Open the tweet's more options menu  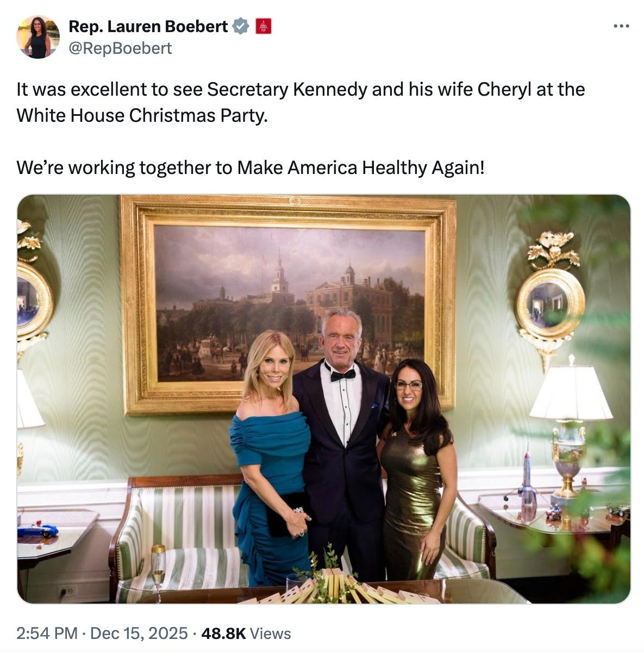click(x=621, y=26)
